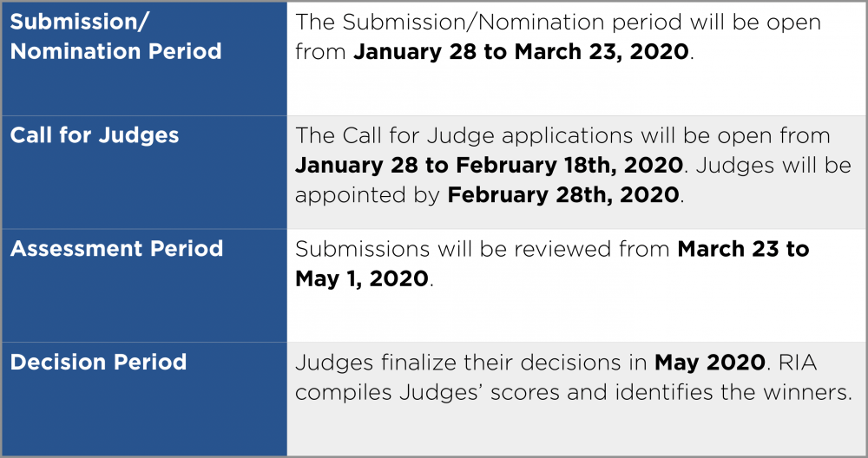
Task: Click the words "appointed by"
Action: [x=367, y=194]
